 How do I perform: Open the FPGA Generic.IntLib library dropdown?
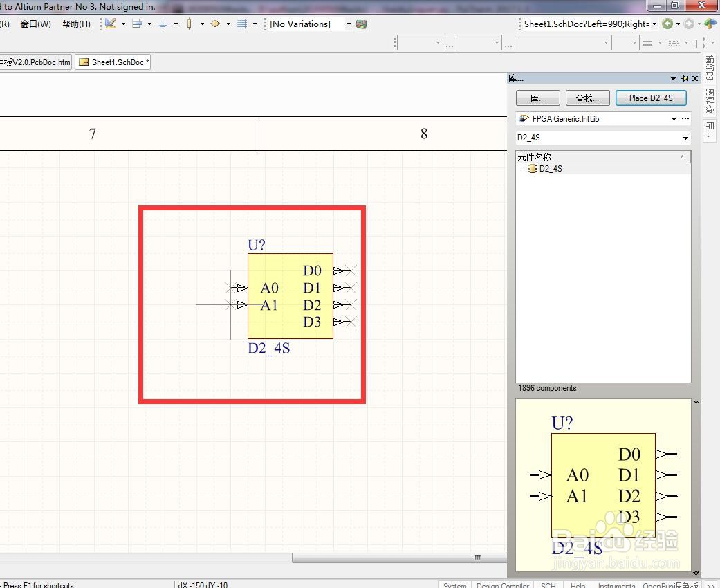coord(674,118)
